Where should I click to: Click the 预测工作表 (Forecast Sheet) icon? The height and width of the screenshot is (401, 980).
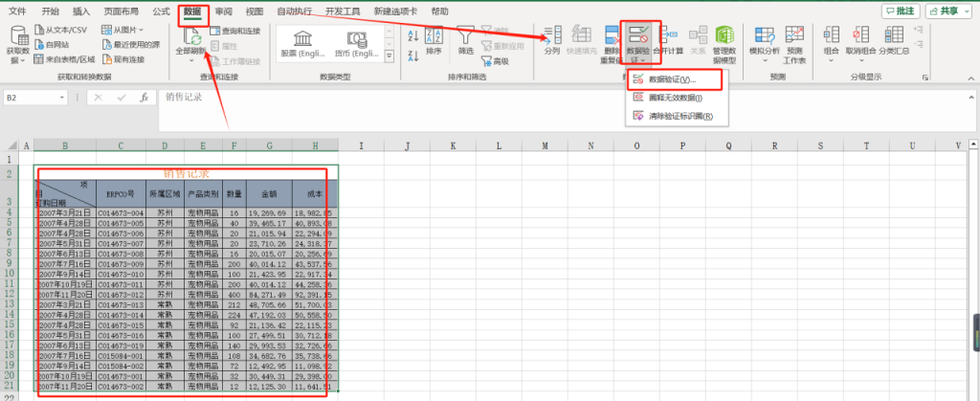pos(794,35)
